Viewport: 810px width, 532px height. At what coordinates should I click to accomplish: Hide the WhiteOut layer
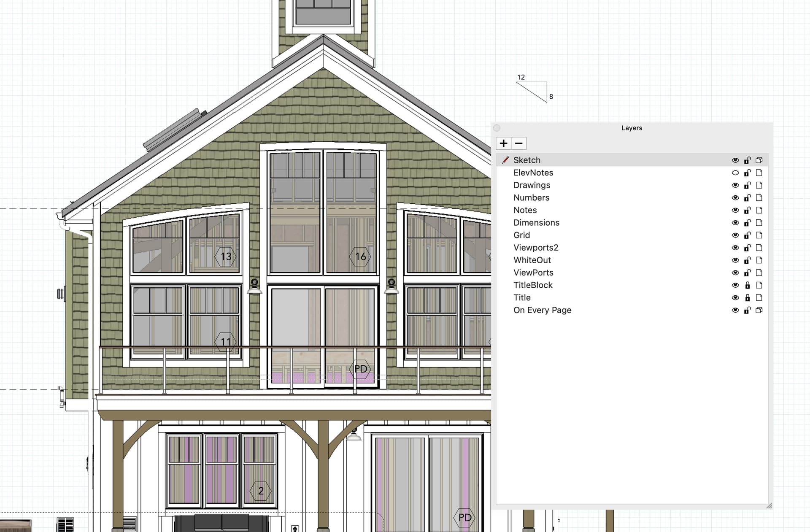736,260
